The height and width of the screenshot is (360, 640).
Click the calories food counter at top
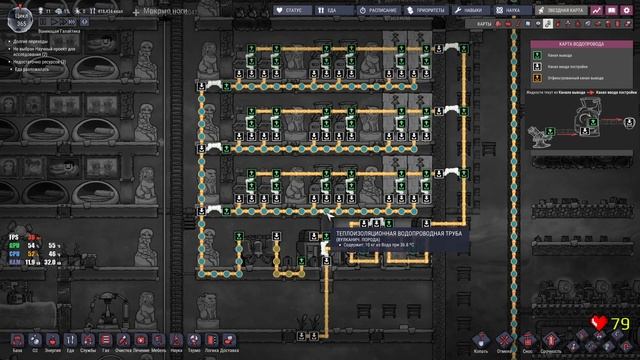point(106,11)
